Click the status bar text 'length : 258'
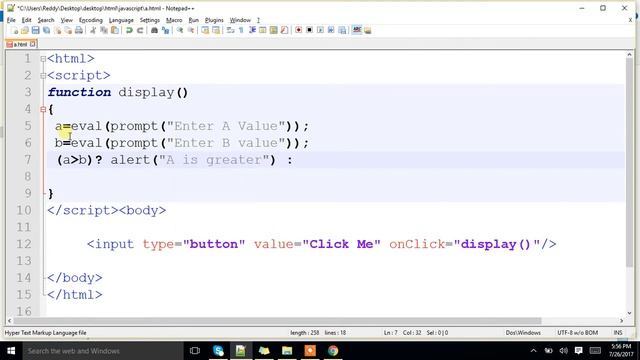This screenshot has width=640, height=360. (304, 333)
